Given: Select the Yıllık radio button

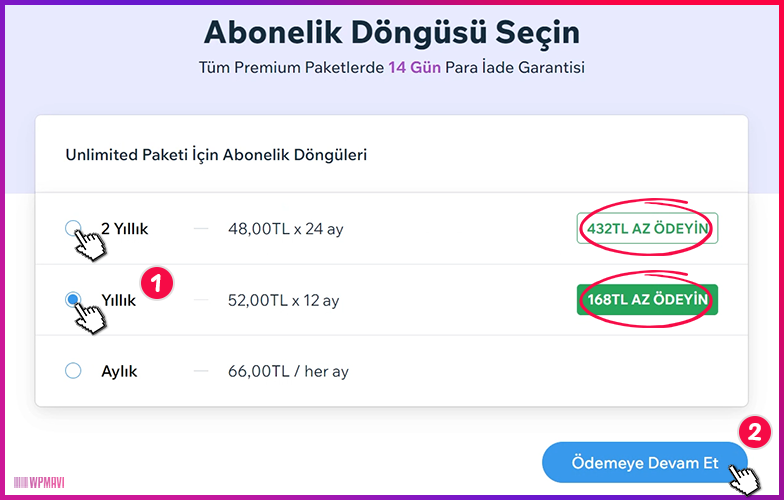Looking at the screenshot, I should pos(73,300).
